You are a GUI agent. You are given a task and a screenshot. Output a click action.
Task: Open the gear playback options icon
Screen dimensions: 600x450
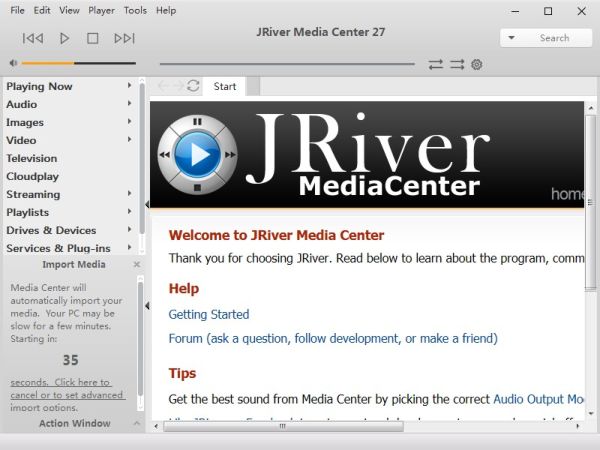click(477, 64)
